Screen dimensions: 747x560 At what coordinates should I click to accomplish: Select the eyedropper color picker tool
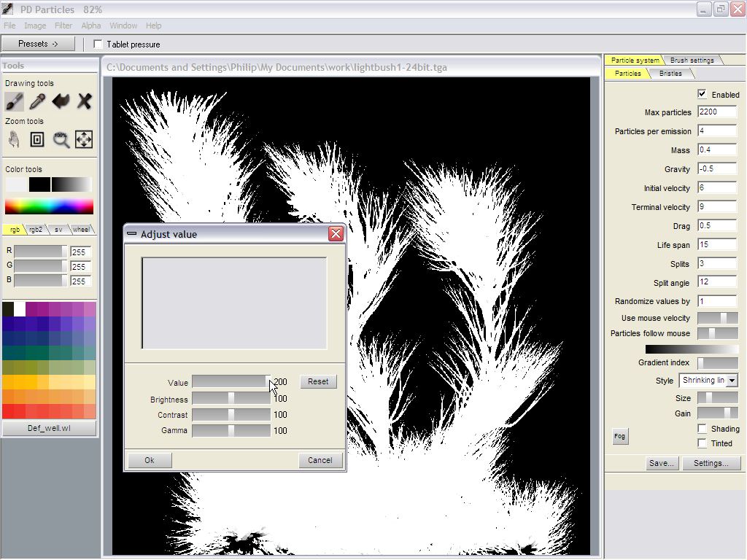click(x=37, y=101)
